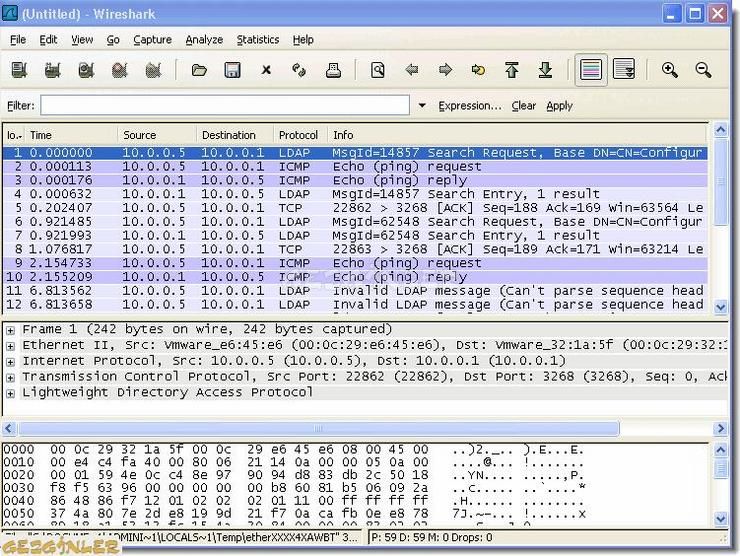Sort packets by Info column header
The height and width of the screenshot is (556, 740).
click(518, 135)
